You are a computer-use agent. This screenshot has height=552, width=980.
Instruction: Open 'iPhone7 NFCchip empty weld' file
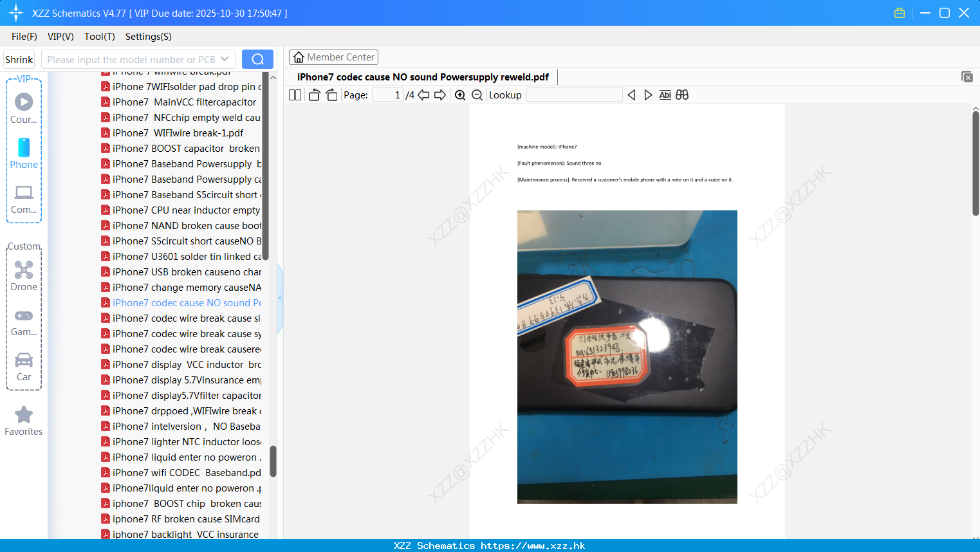181,118
